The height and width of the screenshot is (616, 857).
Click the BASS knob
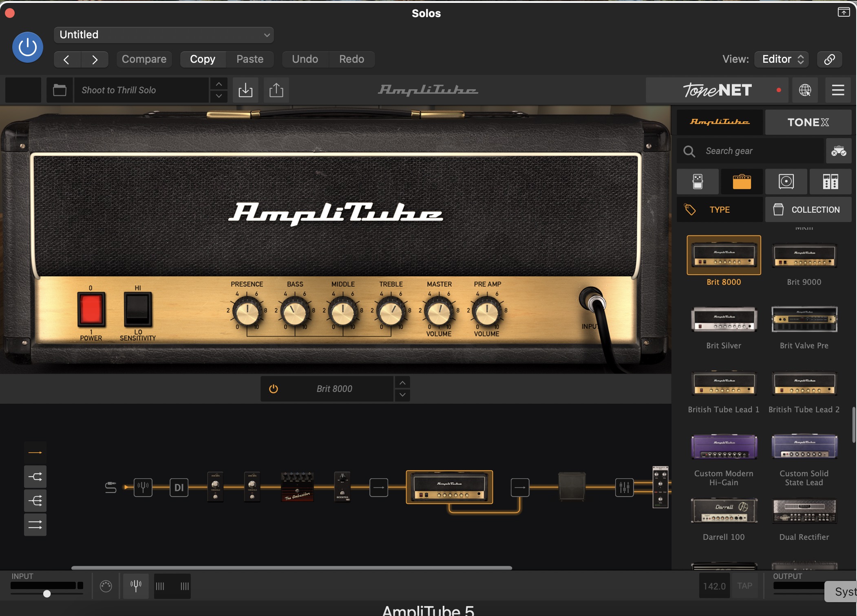(295, 312)
